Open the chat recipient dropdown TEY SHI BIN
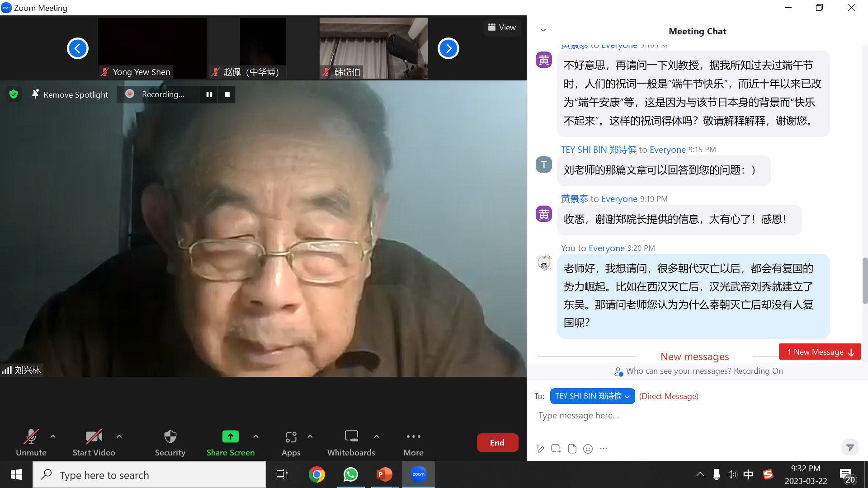868x488 pixels. 592,396
